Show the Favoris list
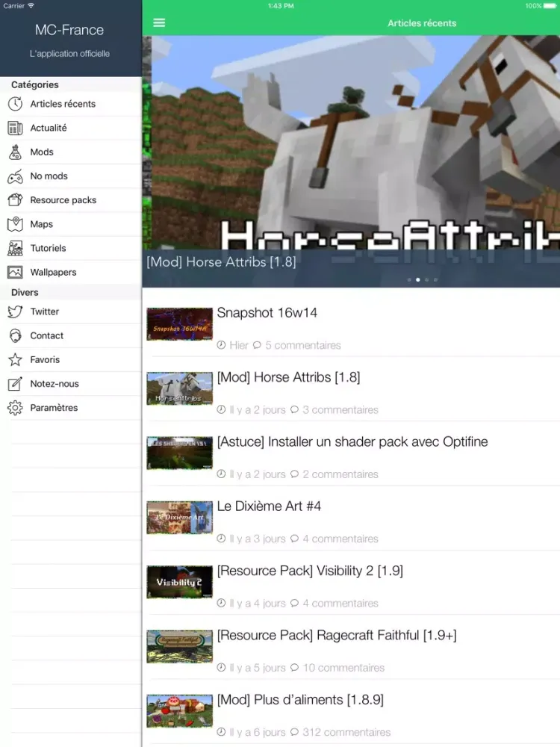Image resolution: width=560 pixels, height=747 pixels. (45, 360)
